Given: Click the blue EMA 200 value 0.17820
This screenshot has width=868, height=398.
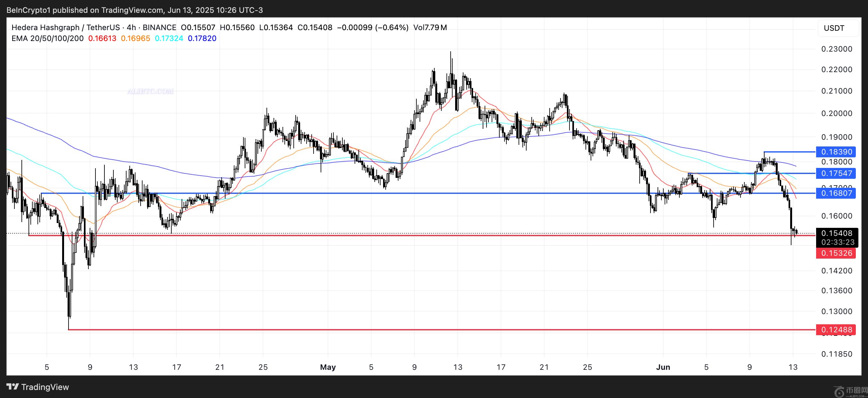Looking at the screenshot, I should pyautogui.click(x=202, y=38).
